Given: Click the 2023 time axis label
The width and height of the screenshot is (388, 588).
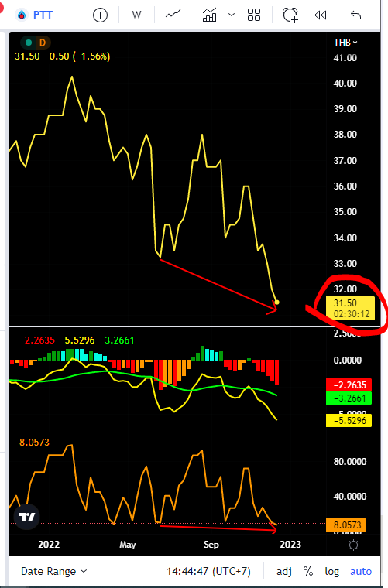Looking at the screenshot, I should (x=290, y=545).
